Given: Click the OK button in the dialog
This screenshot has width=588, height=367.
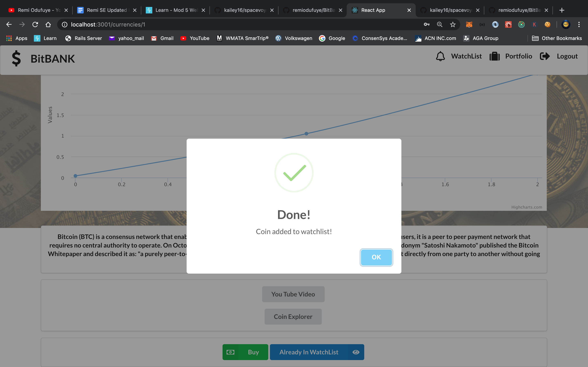Looking at the screenshot, I should point(376,257).
